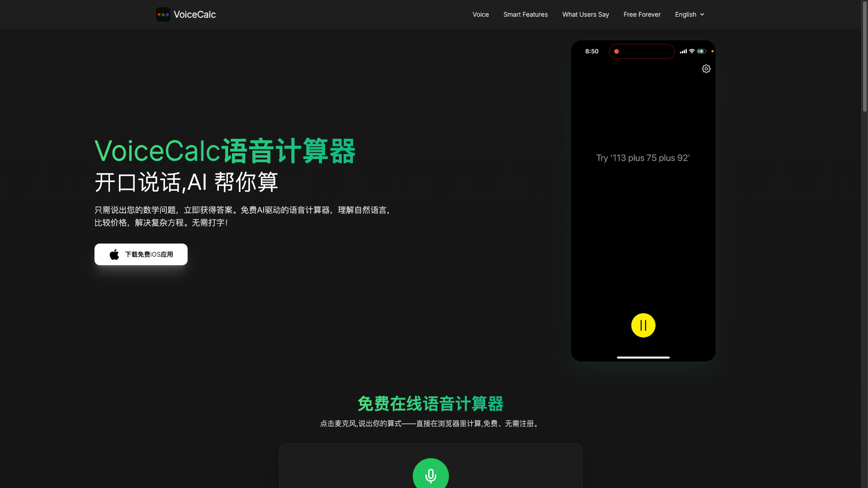Click the phone home indicator bar
The width and height of the screenshot is (868, 488).
(x=643, y=357)
